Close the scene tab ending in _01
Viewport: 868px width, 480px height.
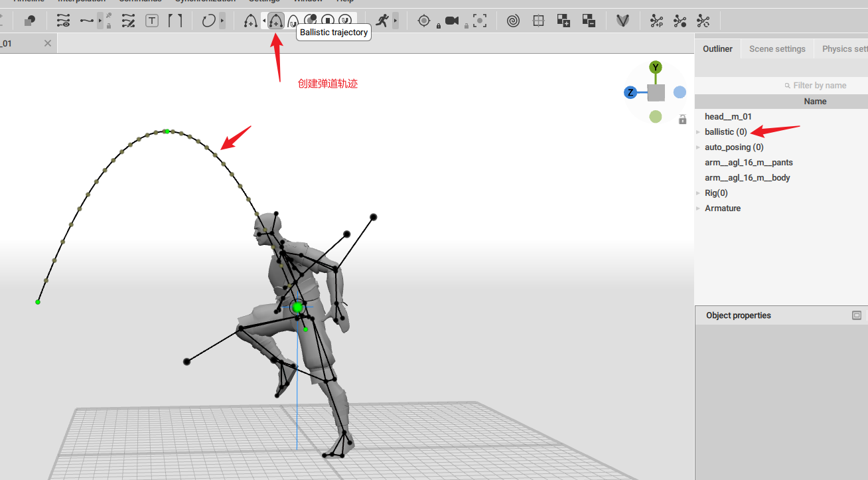(x=47, y=43)
